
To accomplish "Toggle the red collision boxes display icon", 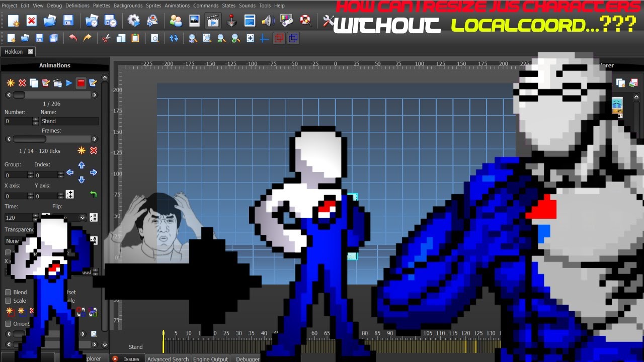I will pyautogui.click(x=279, y=38).
